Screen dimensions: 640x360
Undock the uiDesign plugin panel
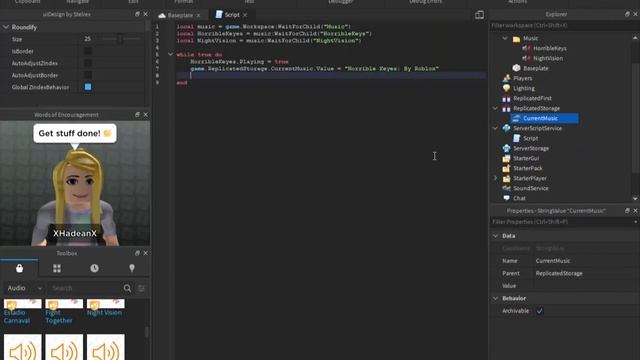pyautogui.click(x=137, y=14)
